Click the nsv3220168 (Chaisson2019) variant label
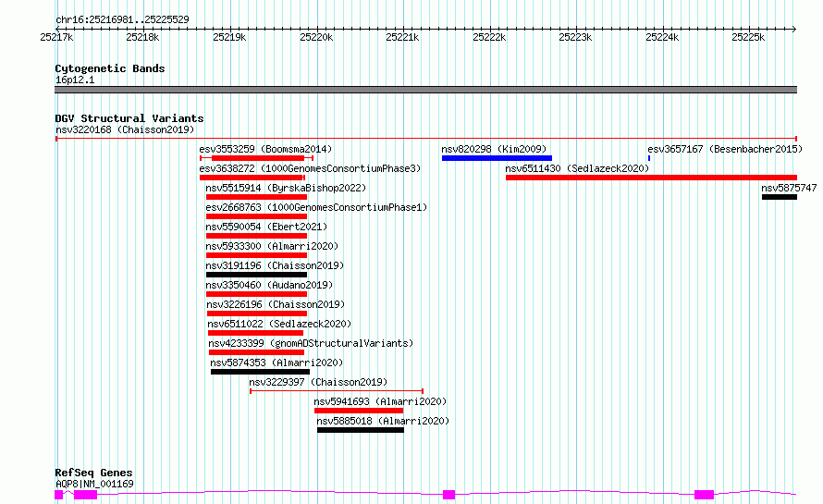Viewport: 823px width, 504px height. [x=125, y=129]
